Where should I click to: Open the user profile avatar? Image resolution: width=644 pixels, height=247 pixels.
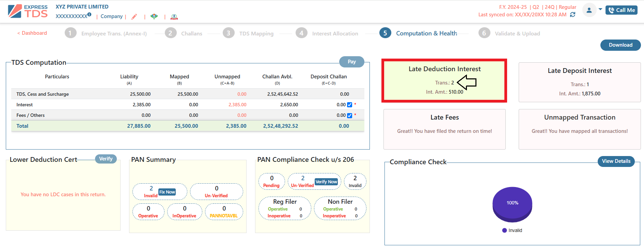(589, 10)
